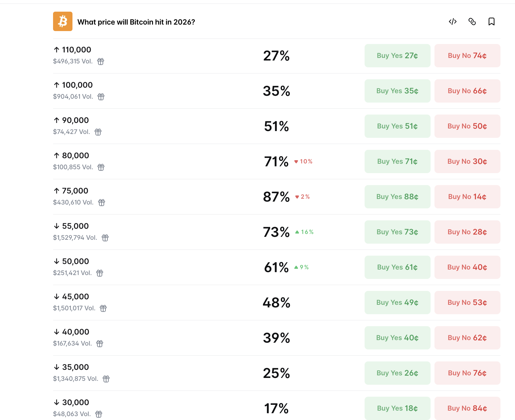Viewport: 515px width, 420px height.
Task: Click gift icon beside $1,529,794 volume
Action: pos(105,238)
